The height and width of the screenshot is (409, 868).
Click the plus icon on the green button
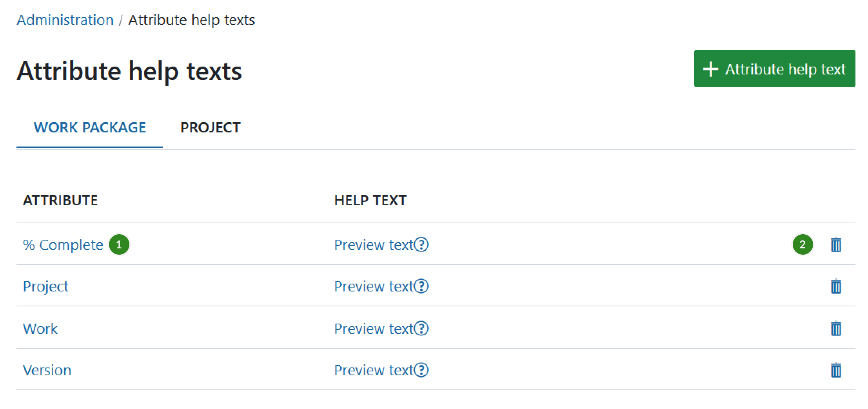pyautogui.click(x=710, y=69)
